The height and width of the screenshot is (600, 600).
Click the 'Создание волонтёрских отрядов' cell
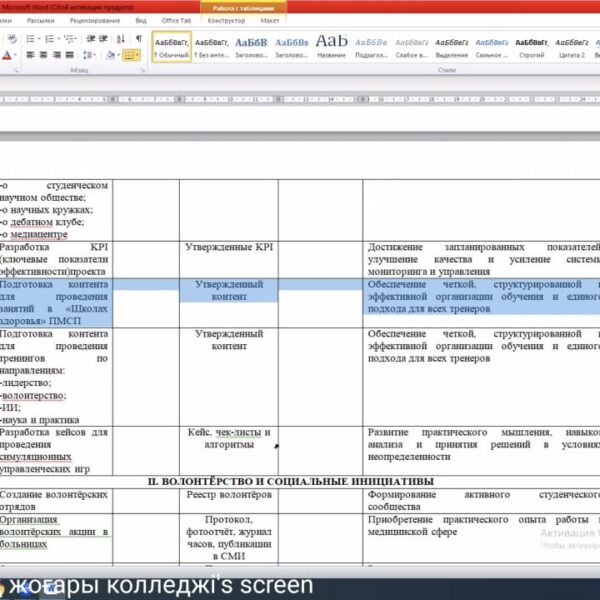tap(54, 501)
